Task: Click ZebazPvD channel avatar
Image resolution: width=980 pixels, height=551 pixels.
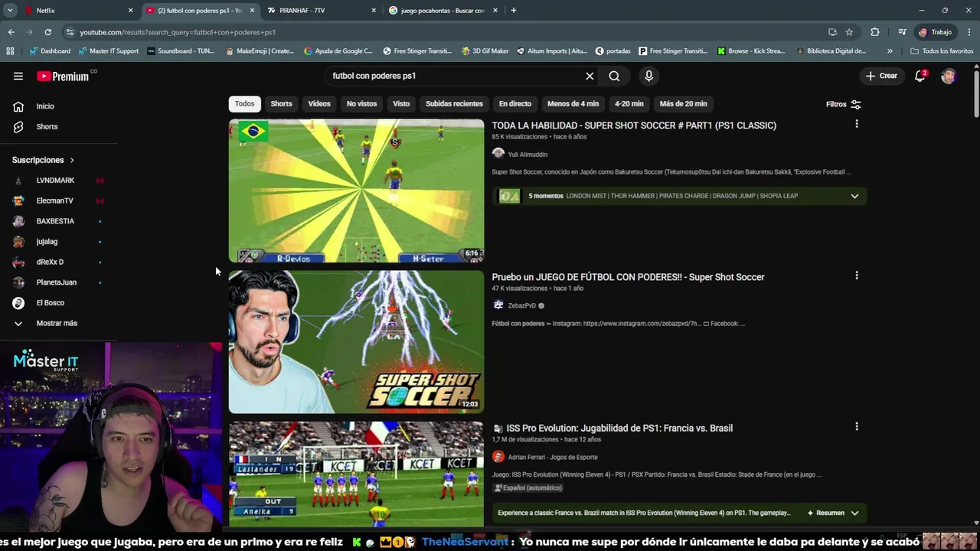Action: [x=498, y=305]
